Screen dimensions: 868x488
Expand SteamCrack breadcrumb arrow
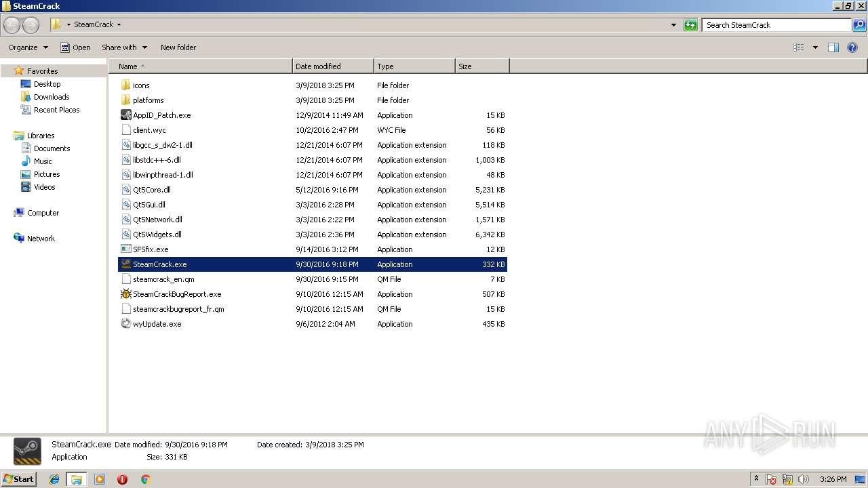(119, 25)
